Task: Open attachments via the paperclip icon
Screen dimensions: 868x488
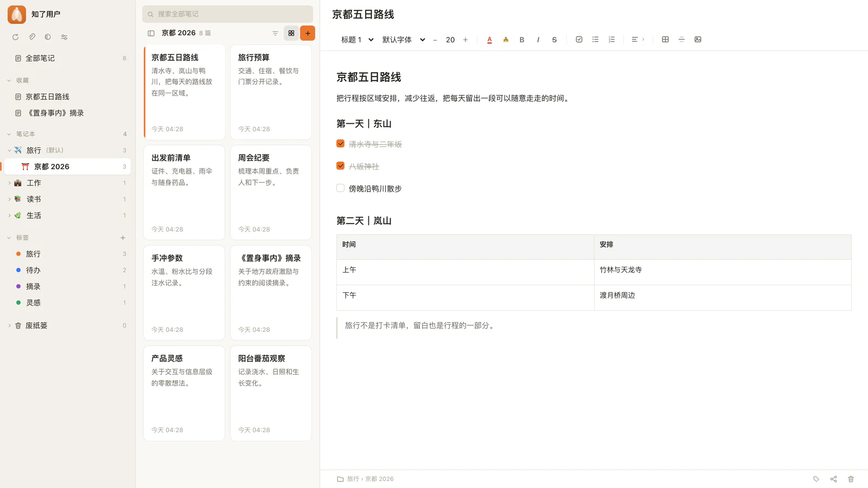Action: tap(32, 37)
